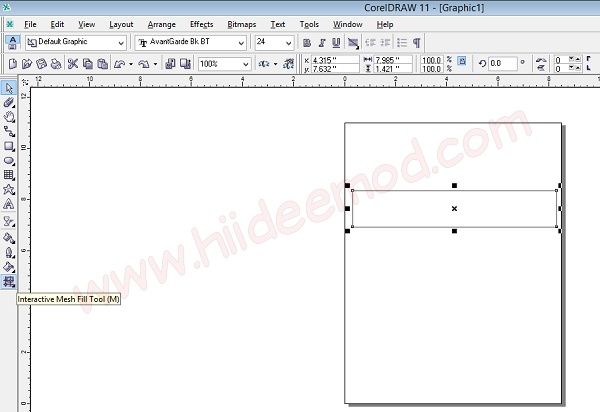Click the Paste icon

click(x=103, y=64)
